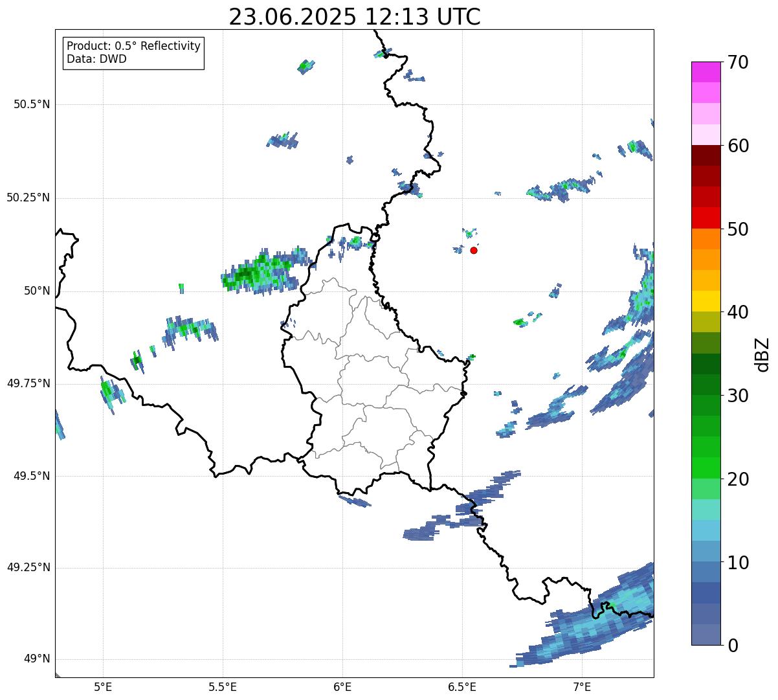Click the title text 23.06.2025 12:13 UTC
Viewport: 778px width, 700px height.
[355, 17]
